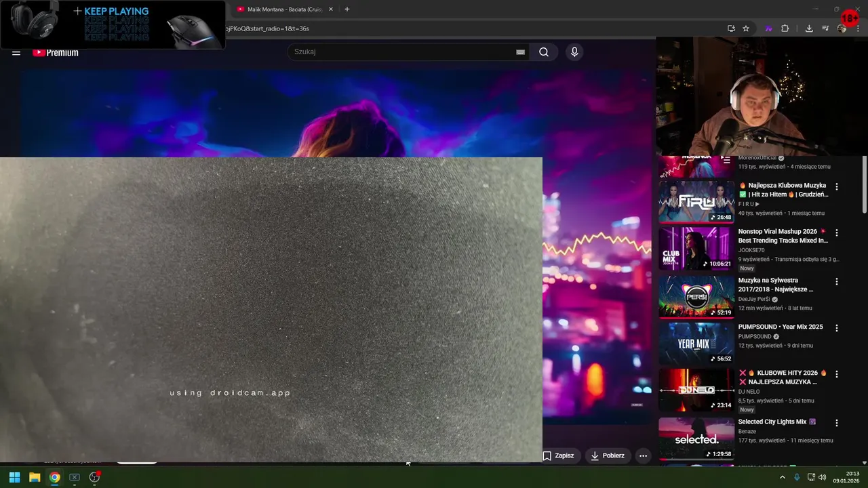Screen dimensions: 868x488
Task: Open the Xbox Game Bar taskbar icon
Action: click(75, 477)
